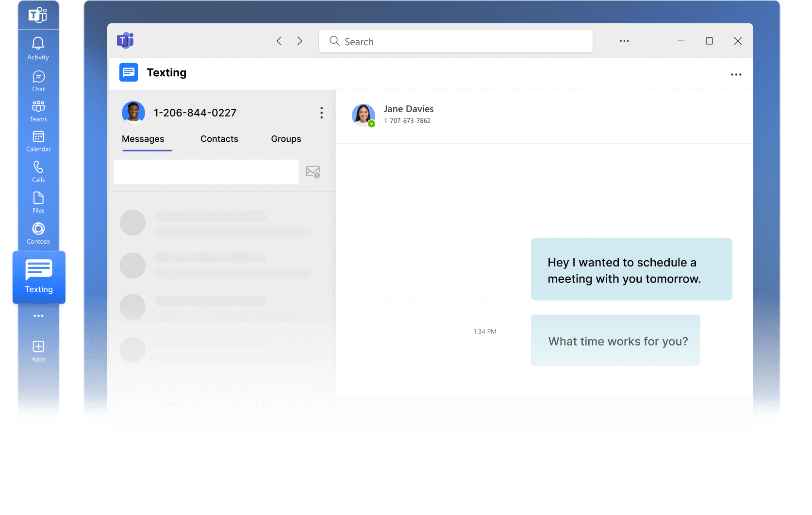Minimize the Teams window
This screenshot has height=515, width=812.
coord(681,41)
